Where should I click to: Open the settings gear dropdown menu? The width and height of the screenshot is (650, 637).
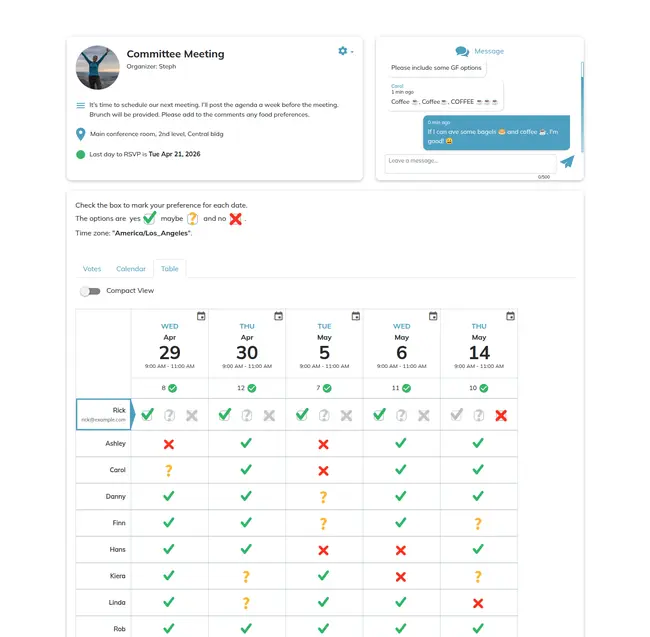click(346, 51)
